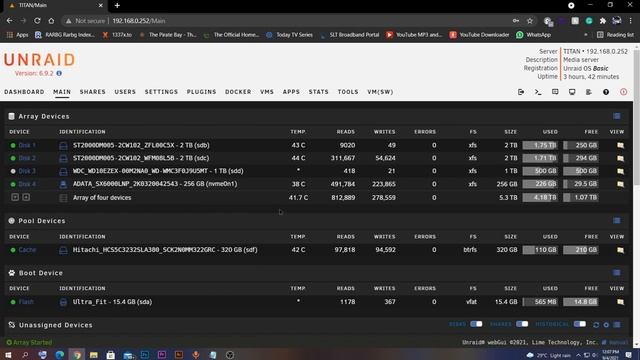Open Unassigned Devices settings gear
The width and height of the screenshot is (640, 360).
tap(606, 325)
